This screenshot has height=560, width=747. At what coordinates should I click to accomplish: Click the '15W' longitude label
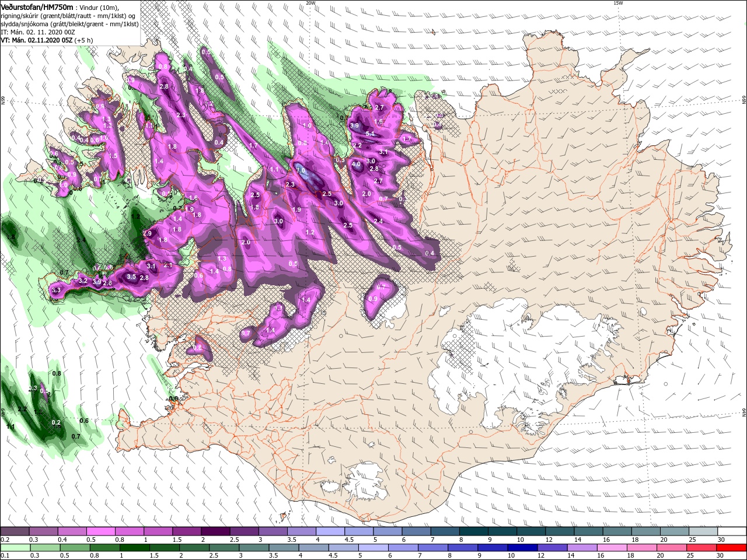[x=618, y=3]
